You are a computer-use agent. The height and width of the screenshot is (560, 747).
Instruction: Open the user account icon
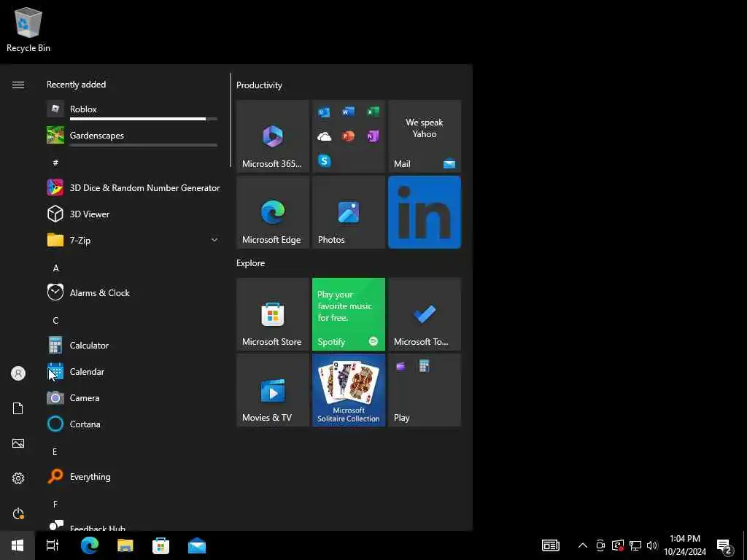click(18, 373)
